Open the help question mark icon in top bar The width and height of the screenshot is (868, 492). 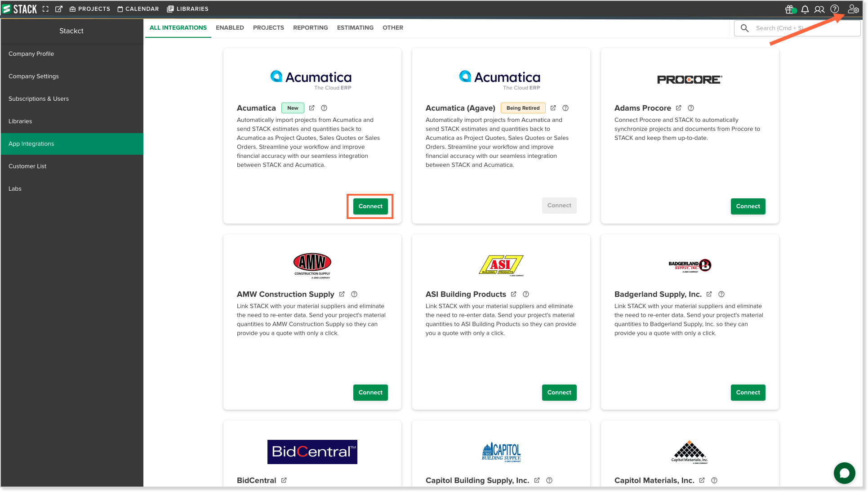[x=835, y=9]
